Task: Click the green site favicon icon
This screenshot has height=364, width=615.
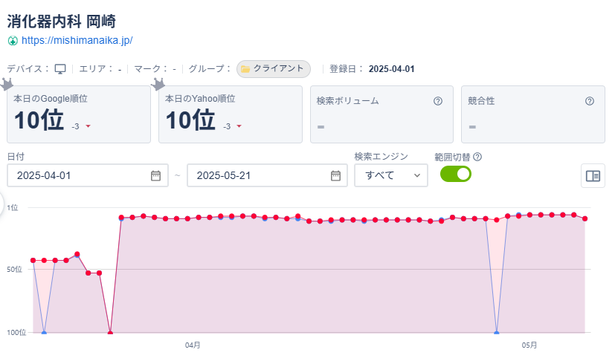Action: tap(13, 41)
